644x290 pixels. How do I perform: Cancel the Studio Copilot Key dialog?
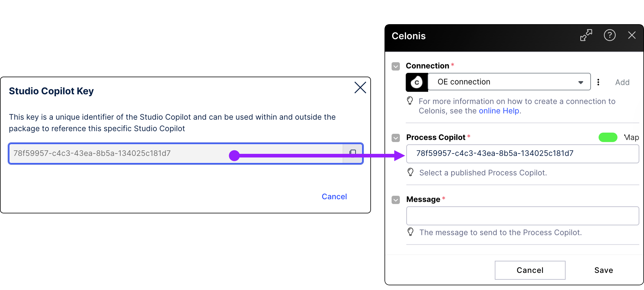[x=334, y=196]
